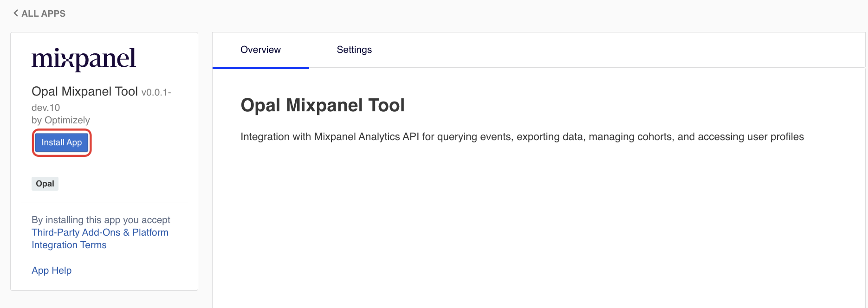
Task: Click the version label v0.0.1-dev.10
Action: (x=156, y=93)
